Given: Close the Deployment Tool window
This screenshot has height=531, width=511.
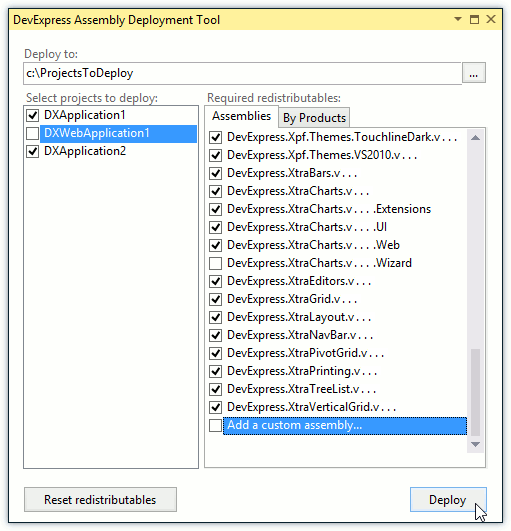Looking at the screenshot, I should [491, 19].
